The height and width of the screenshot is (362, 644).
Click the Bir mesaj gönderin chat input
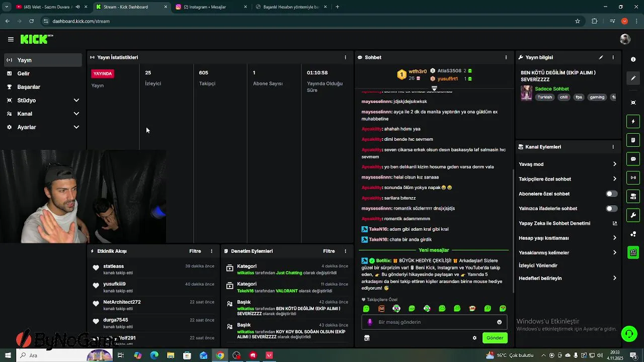[434, 322]
